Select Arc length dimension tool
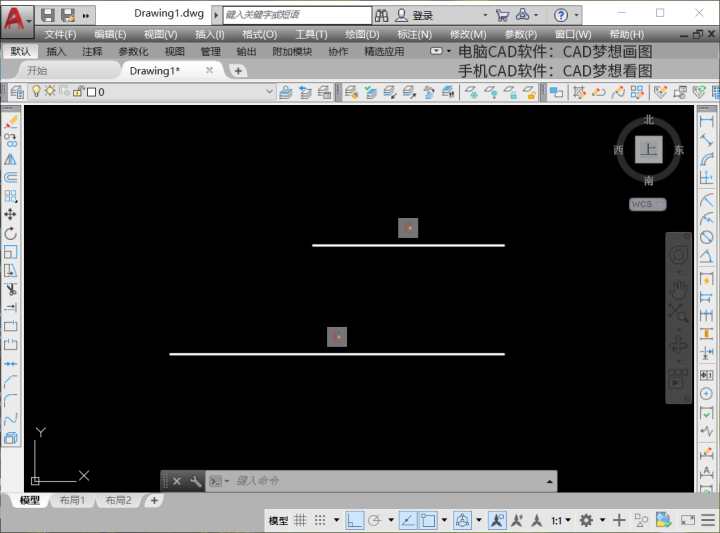Image resolution: width=720 pixels, height=533 pixels. pyautogui.click(x=706, y=159)
